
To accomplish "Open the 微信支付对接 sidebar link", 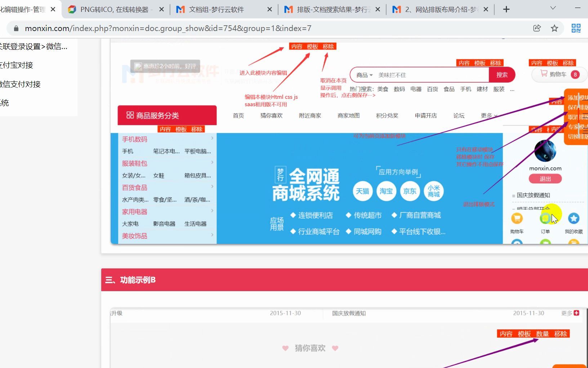I will (20, 84).
